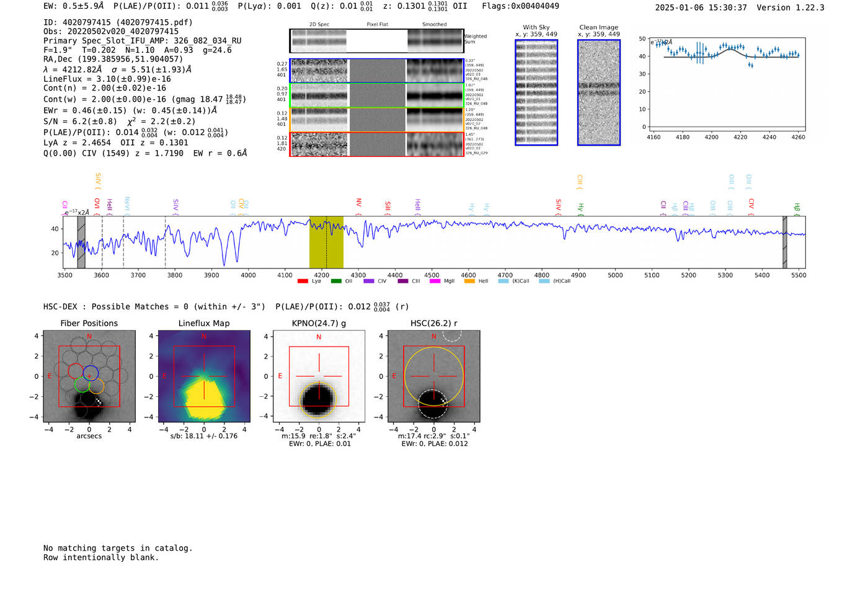This screenshot has width=868, height=591.
Task: Select the orange fiber circle in Fiber Positions
Action: click(x=96, y=387)
